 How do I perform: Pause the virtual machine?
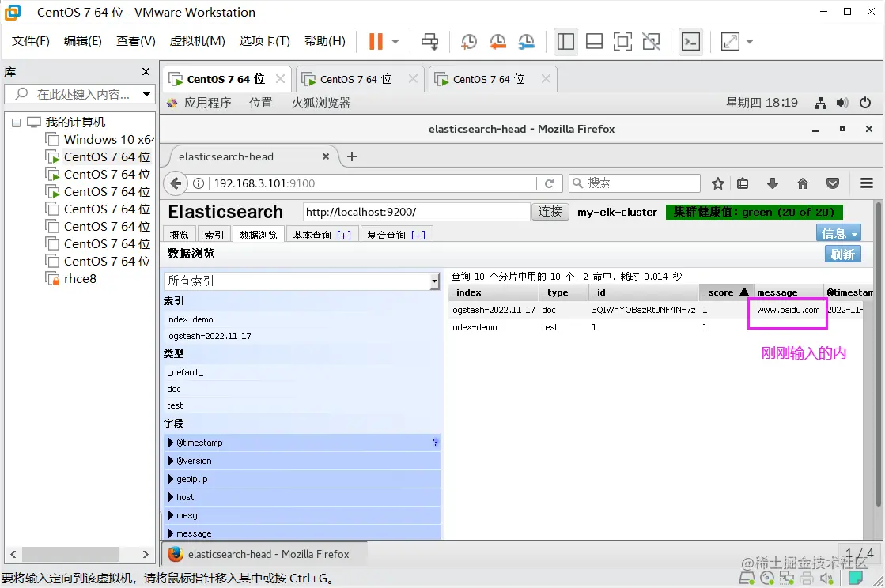coord(376,41)
